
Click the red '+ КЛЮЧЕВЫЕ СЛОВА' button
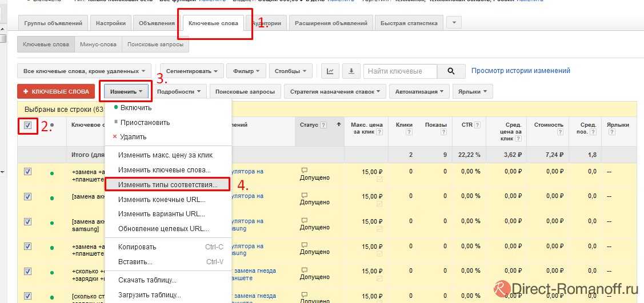56,91
